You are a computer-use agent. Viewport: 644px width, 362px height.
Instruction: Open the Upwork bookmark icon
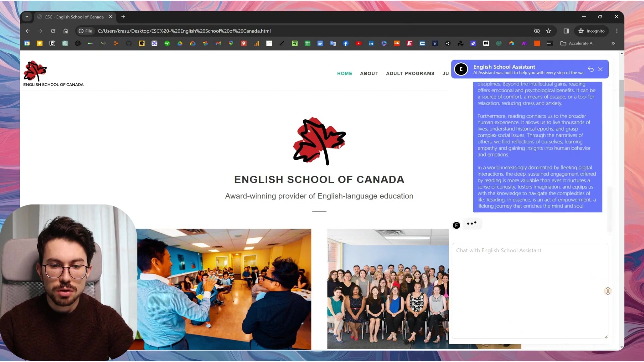167,43
